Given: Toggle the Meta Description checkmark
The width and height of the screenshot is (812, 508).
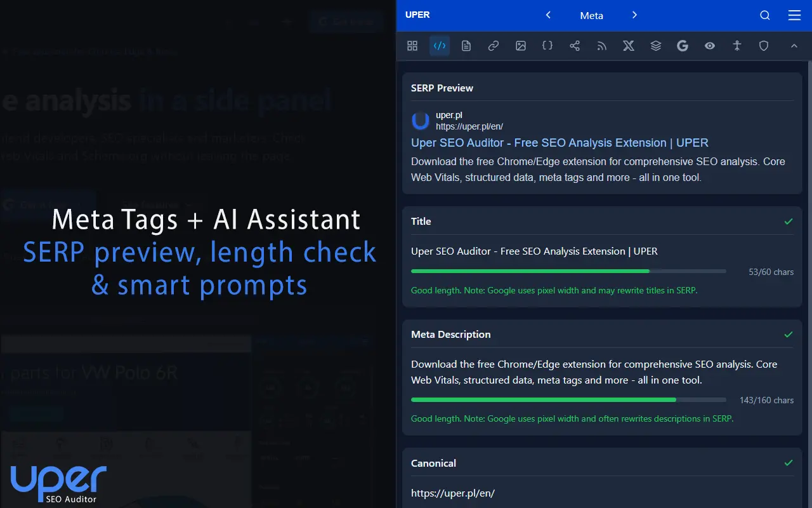Looking at the screenshot, I should tap(788, 335).
